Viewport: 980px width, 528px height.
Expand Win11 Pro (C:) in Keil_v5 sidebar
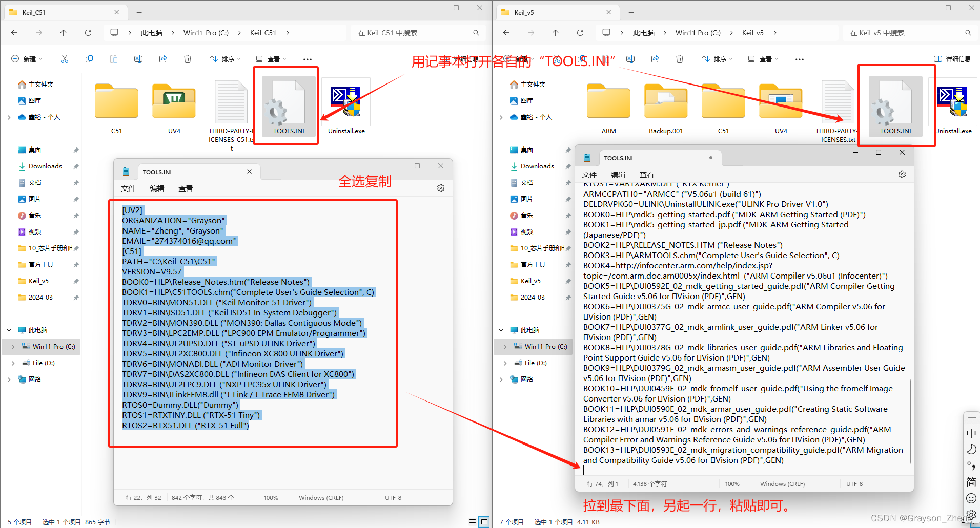tap(505, 347)
